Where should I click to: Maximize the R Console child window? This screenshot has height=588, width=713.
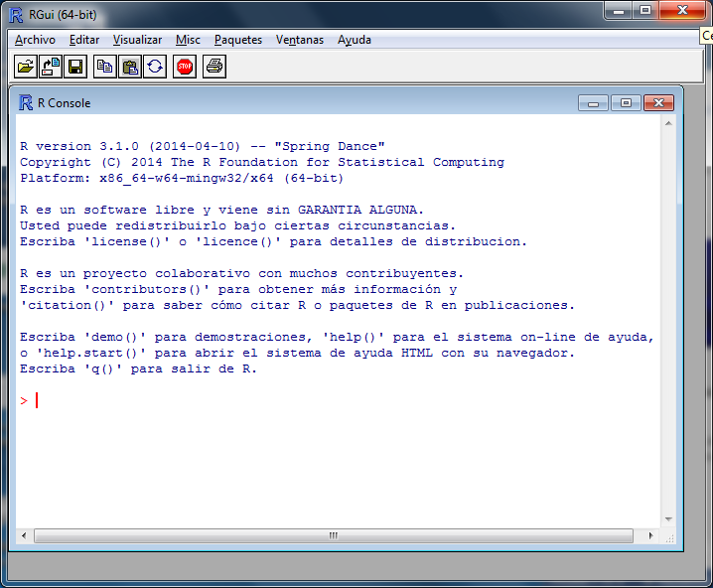(x=626, y=103)
